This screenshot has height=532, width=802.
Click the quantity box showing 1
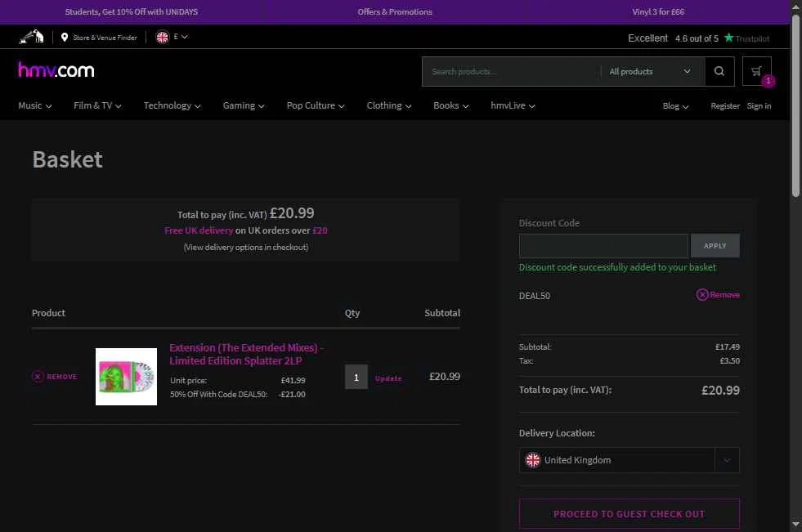point(356,378)
